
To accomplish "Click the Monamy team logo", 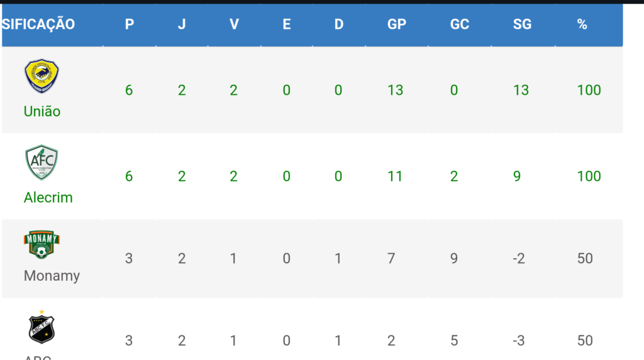I will [x=42, y=244].
